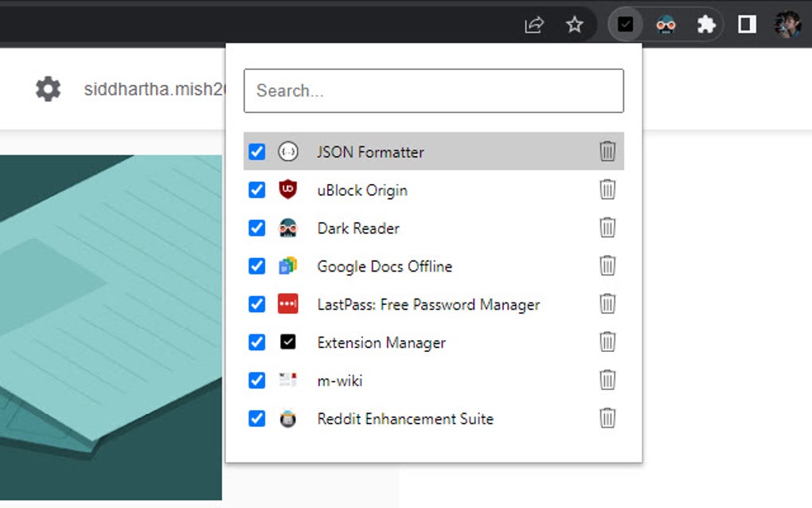Click the share icon in the toolbar
This screenshot has width=812, height=508.
click(533, 24)
